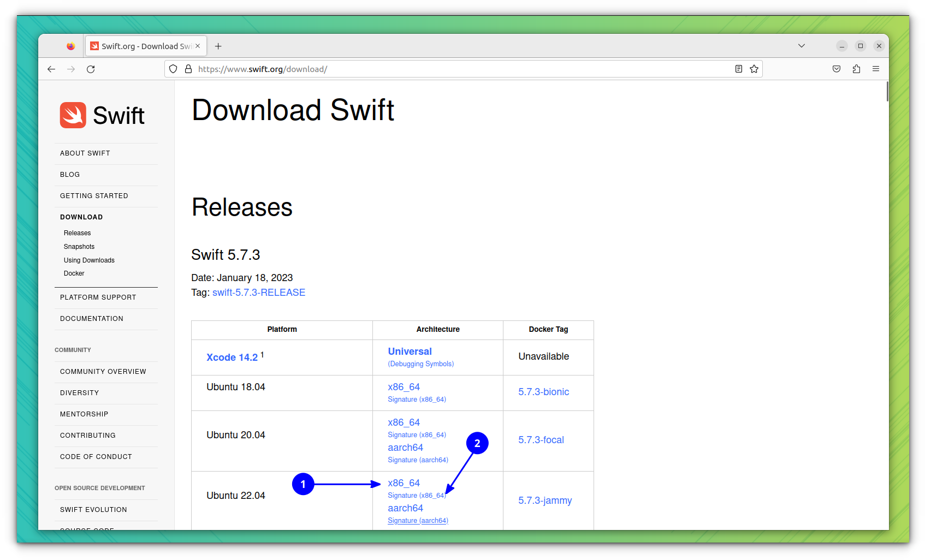The width and height of the screenshot is (925, 560).
Task: Open the swift-5.7.3-RELEASE tag link
Action: click(259, 293)
